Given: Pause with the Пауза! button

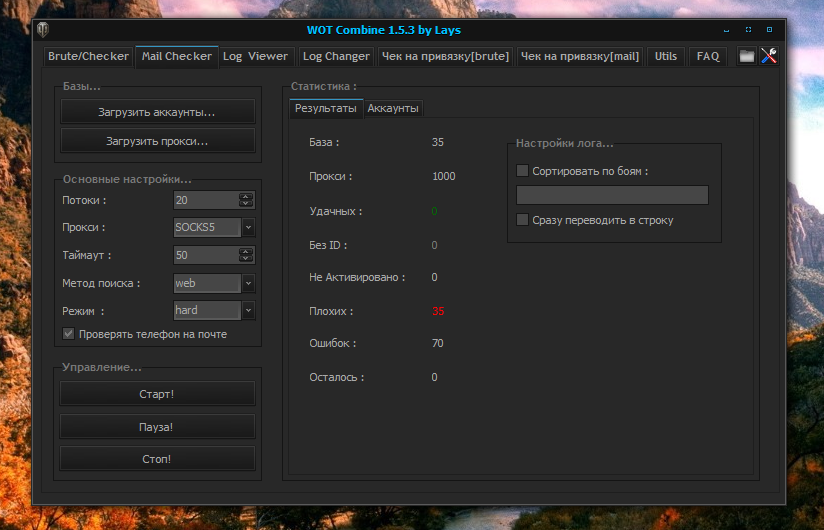Looking at the screenshot, I should tap(157, 427).
